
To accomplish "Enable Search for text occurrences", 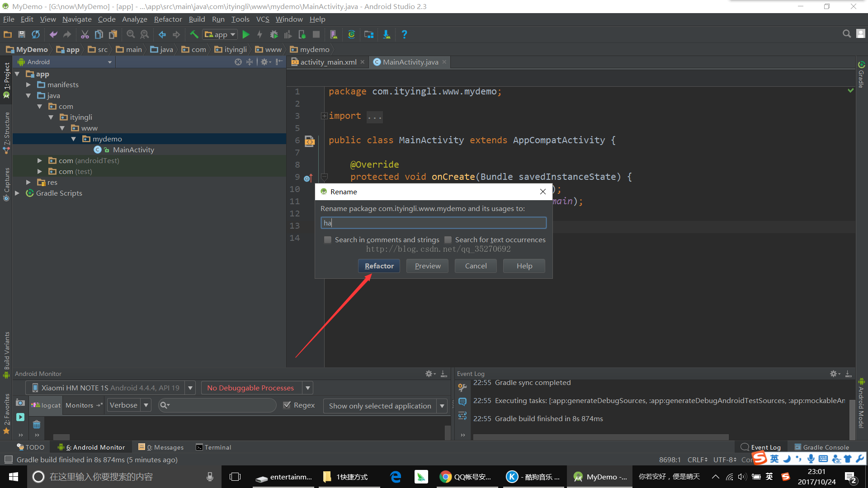I will pos(448,239).
